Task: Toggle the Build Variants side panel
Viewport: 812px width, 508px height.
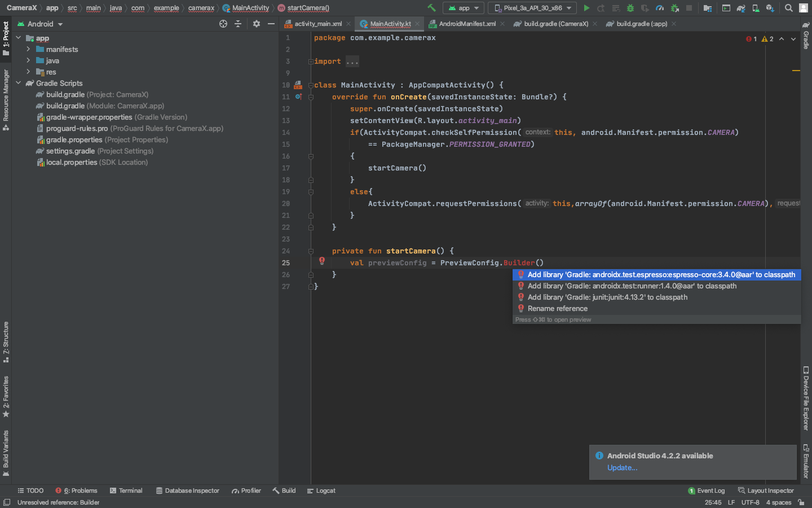Action: (6, 453)
